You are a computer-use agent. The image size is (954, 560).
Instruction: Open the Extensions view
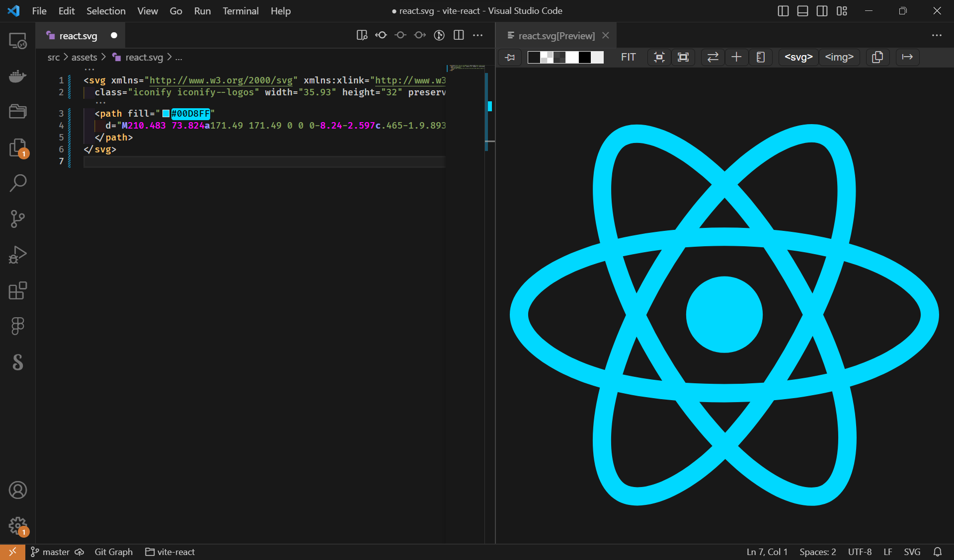tap(18, 290)
